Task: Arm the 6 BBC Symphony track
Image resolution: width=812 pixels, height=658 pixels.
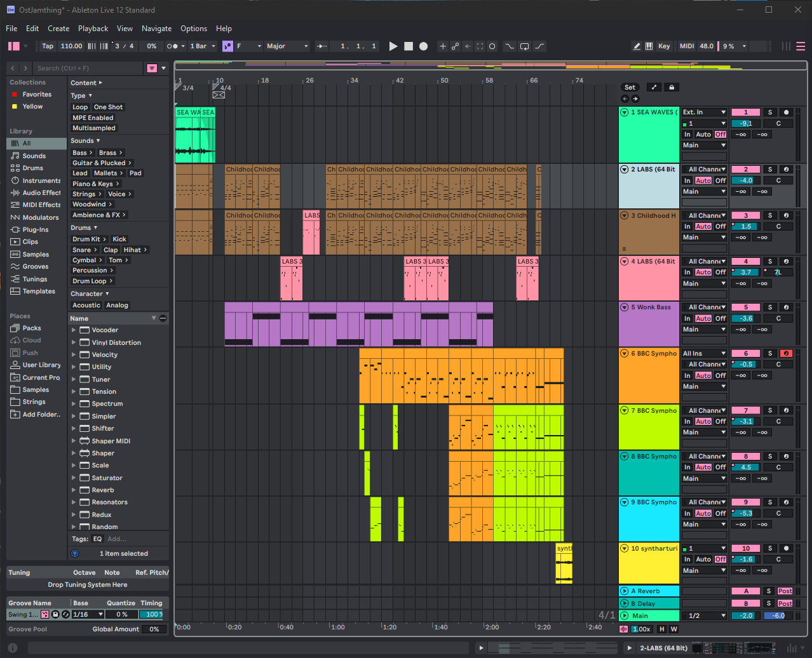Action: pyautogui.click(x=786, y=354)
